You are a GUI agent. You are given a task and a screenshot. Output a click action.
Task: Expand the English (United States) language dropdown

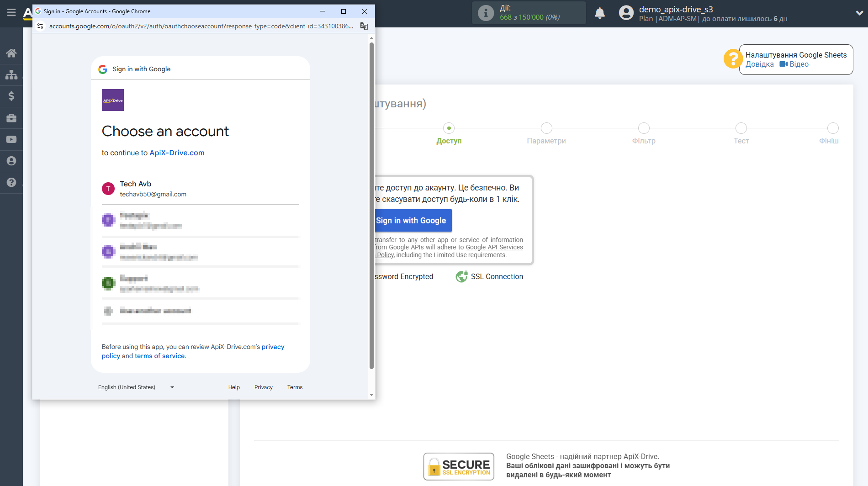136,387
